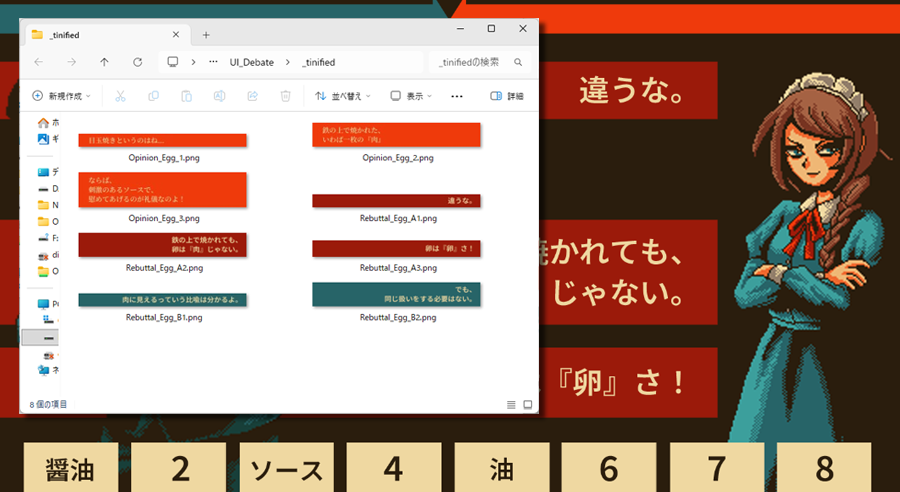Add a new tab in File Explorer
This screenshot has height=492, width=900.
point(206,34)
